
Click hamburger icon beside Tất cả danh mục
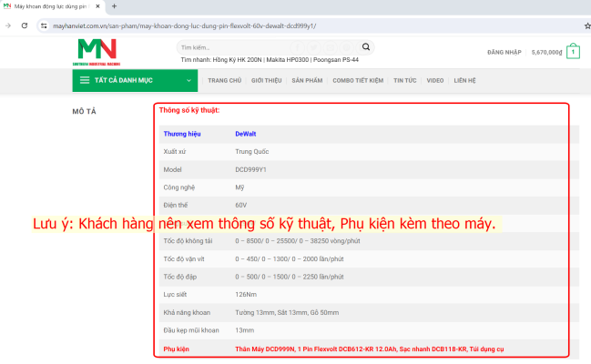pyautogui.click(x=85, y=80)
